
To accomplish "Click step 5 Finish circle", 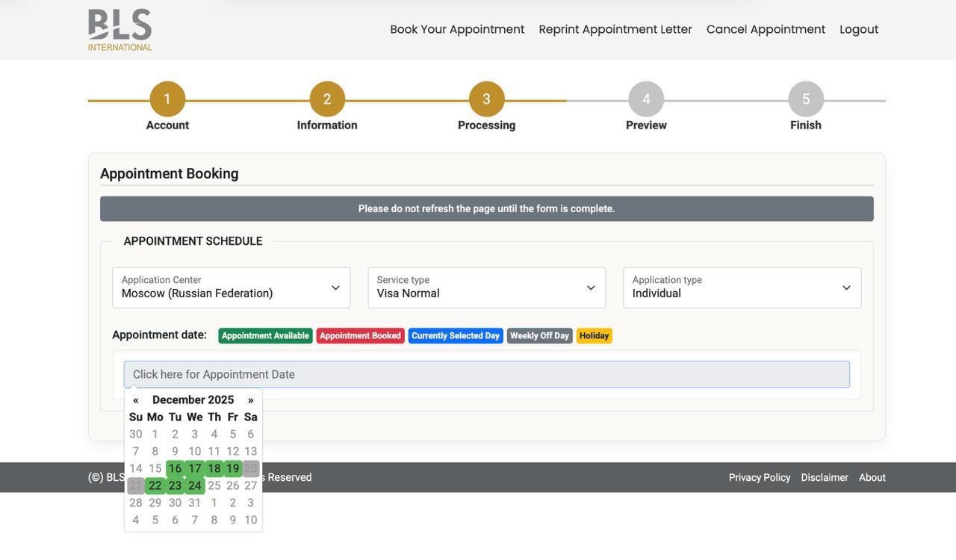I will (x=806, y=99).
